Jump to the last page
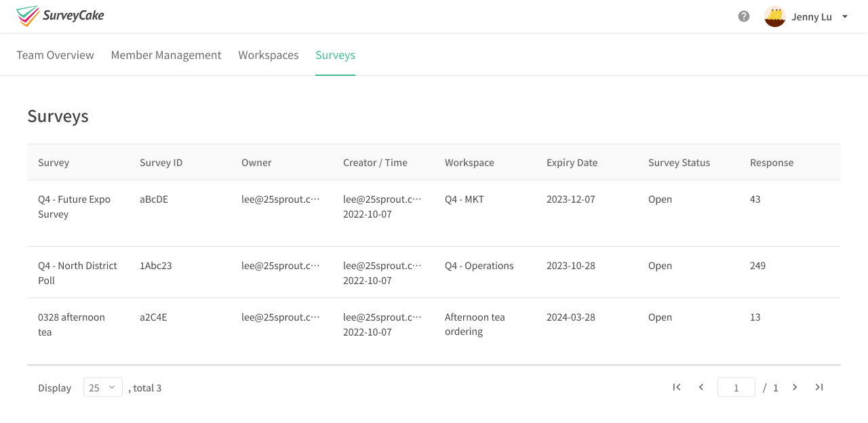Viewport: 868px width, 423px height. coord(818,387)
